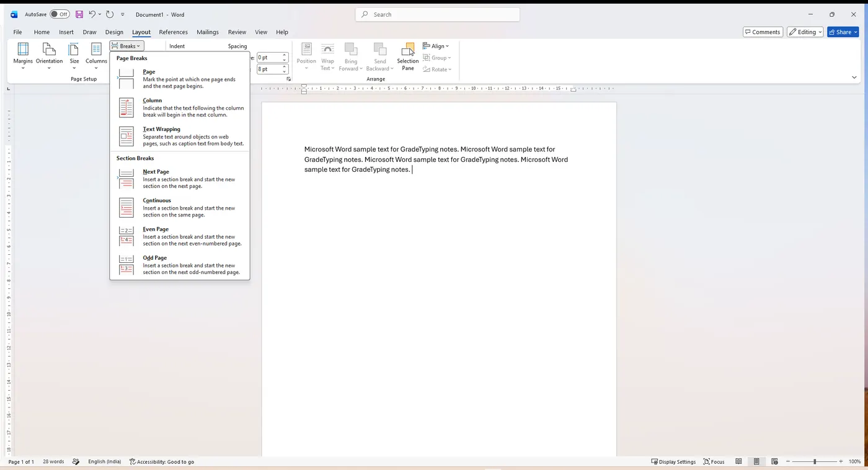Open the Wrap Text dropdown
Viewport: 868px width, 470px height.
pyautogui.click(x=327, y=56)
